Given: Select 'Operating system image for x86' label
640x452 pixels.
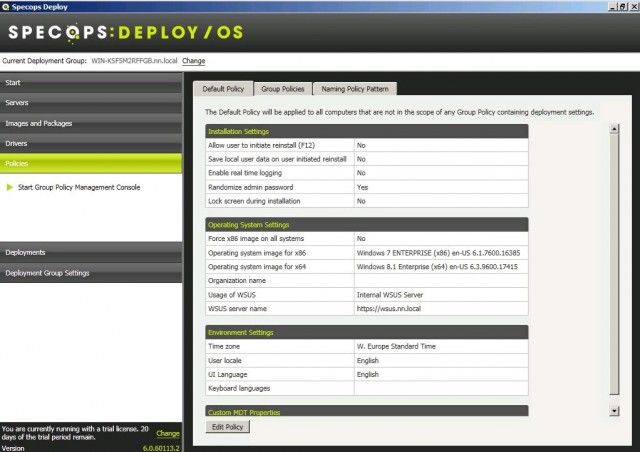Looking at the screenshot, I should click(257, 253).
